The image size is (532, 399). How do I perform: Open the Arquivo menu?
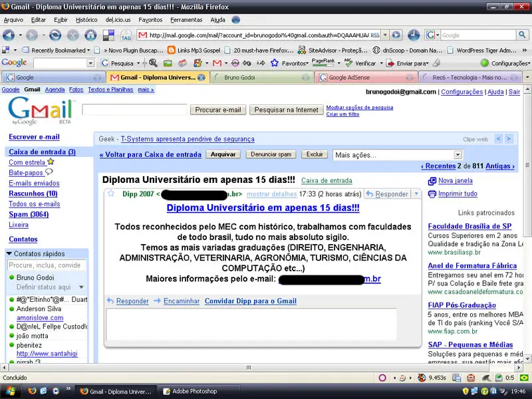pos(13,20)
